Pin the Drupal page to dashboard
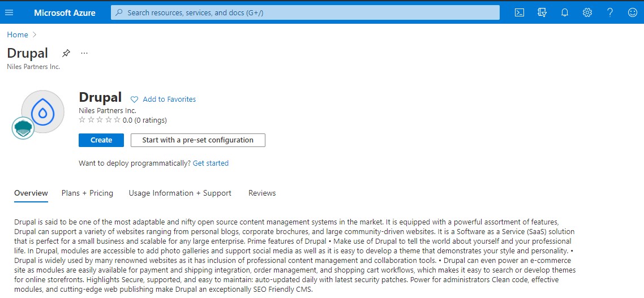This screenshot has height=298, width=644. pyautogui.click(x=66, y=53)
